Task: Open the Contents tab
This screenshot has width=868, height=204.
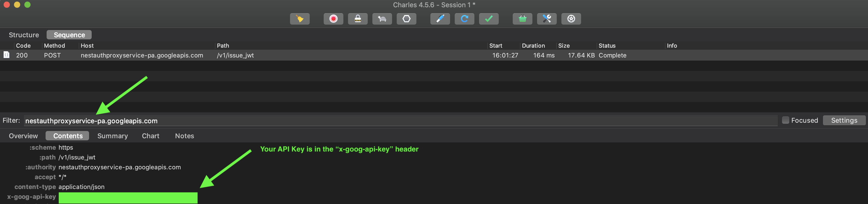Action: (67, 136)
